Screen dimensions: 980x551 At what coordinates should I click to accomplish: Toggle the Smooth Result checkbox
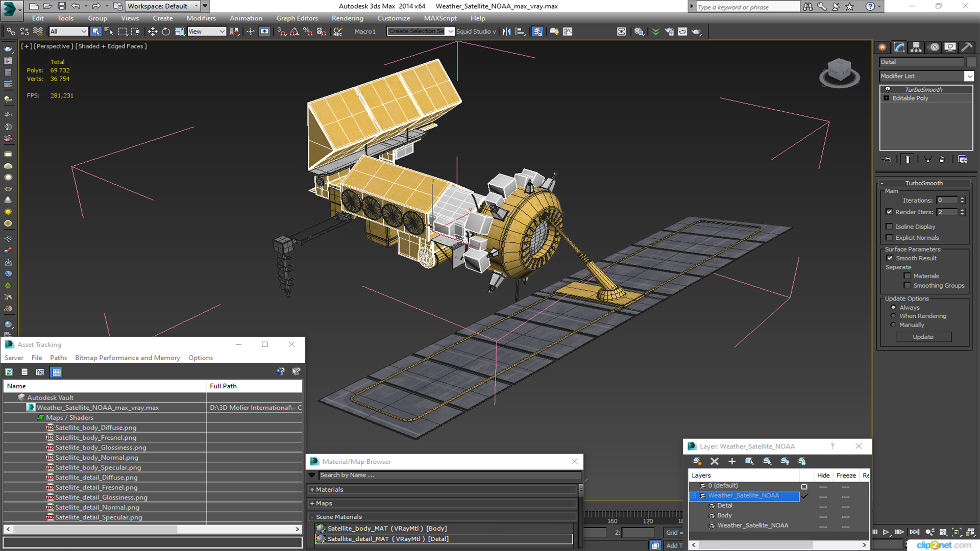(x=890, y=258)
